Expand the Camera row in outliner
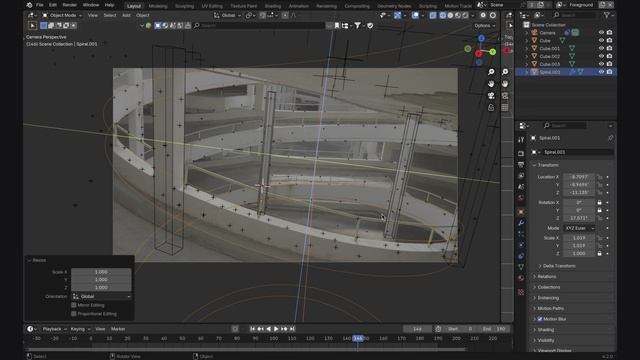The height and width of the screenshot is (360, 640). [527, 33]
